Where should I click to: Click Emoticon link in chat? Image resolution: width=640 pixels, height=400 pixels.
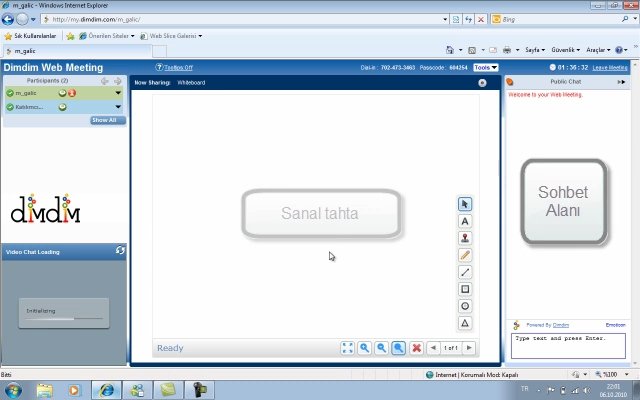pos(615,325)
